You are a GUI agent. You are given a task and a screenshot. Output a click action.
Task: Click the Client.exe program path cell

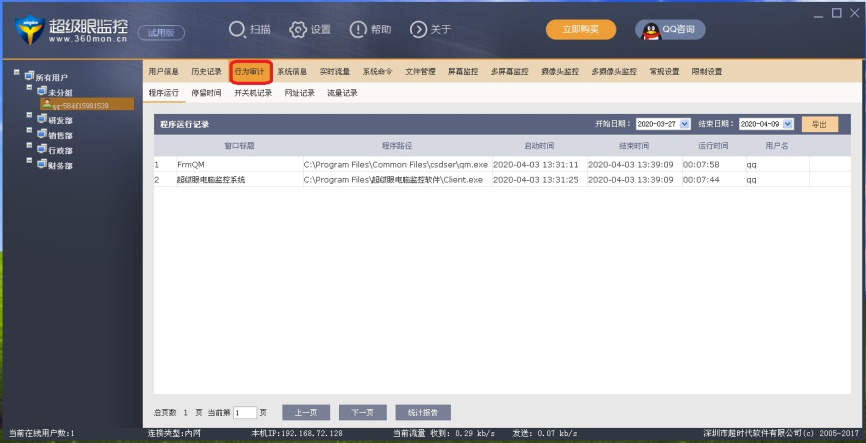coord(398,180)
